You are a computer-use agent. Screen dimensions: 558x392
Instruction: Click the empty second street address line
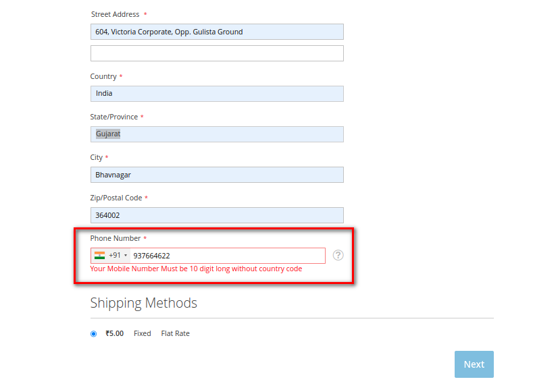tap(217, 53)
